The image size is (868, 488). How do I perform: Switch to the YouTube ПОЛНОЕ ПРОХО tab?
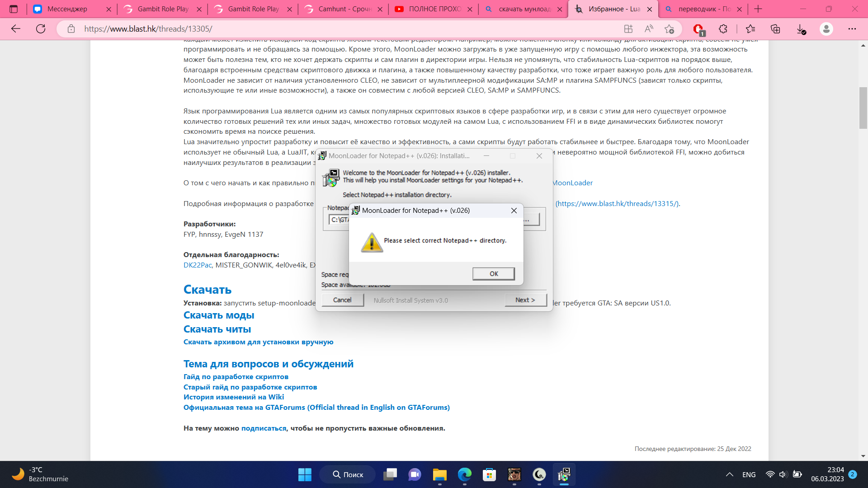[x=434, y=9]
